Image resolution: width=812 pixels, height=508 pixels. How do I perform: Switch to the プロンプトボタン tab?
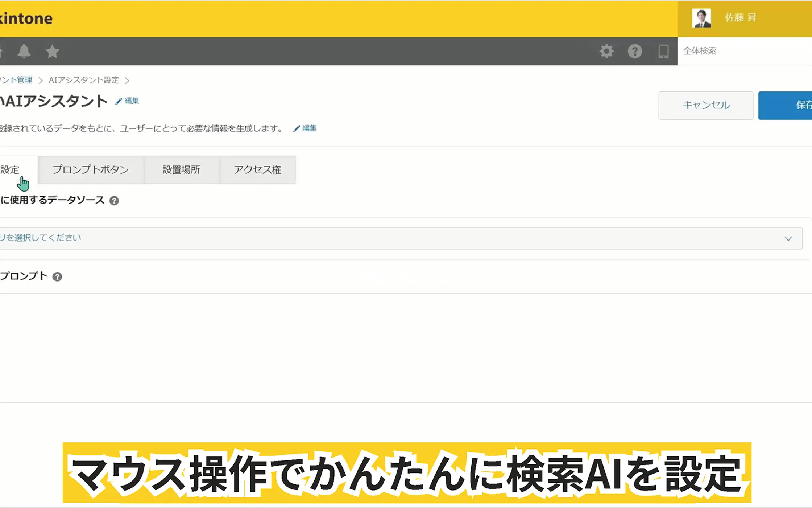point(91,170)
